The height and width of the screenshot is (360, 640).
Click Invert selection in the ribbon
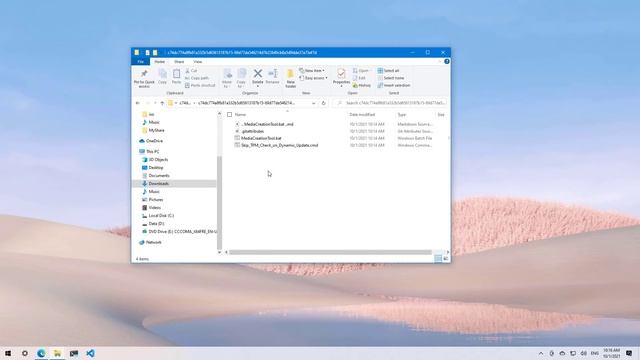(393, 85)
